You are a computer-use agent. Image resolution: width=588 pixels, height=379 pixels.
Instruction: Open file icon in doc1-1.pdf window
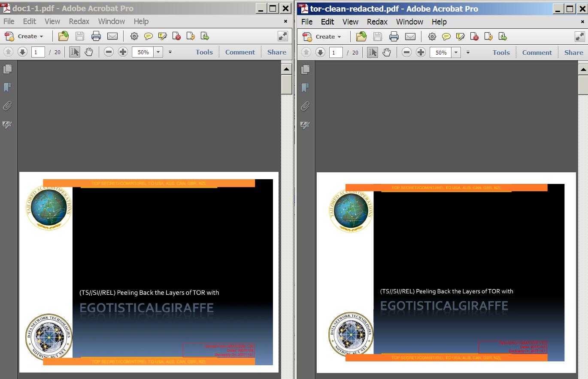(64, 37)
